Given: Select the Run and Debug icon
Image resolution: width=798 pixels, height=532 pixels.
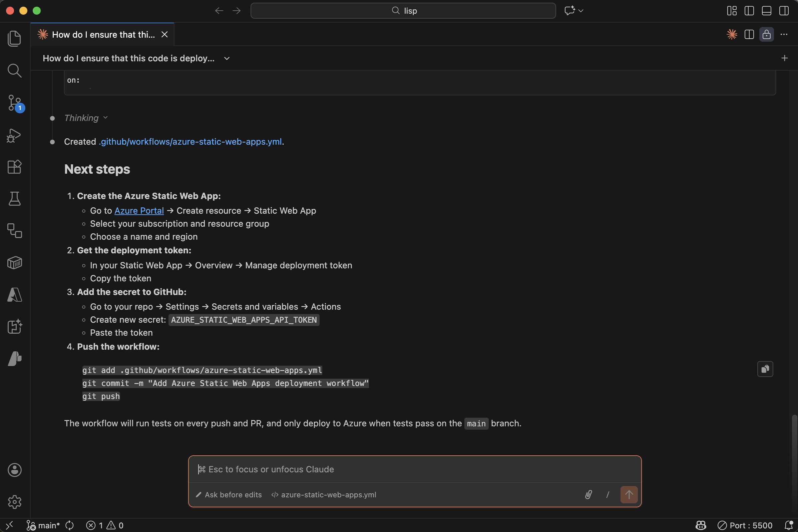Looking at the screenshot, I should (15, 135).
